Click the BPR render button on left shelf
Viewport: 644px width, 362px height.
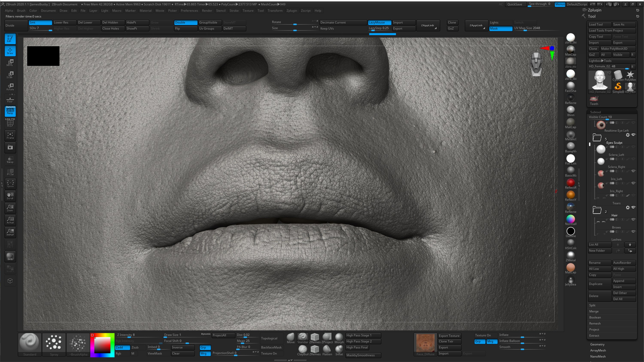[x=10, y=256]
